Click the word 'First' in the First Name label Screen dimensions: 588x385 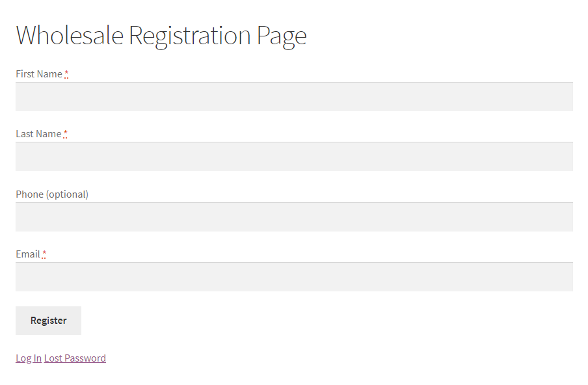tap(25, 74)
